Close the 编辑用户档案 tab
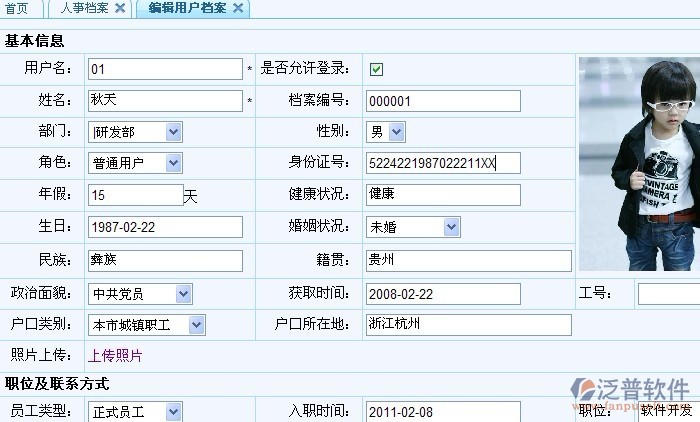Screen dimensions: 700x422 pos(238,8)
